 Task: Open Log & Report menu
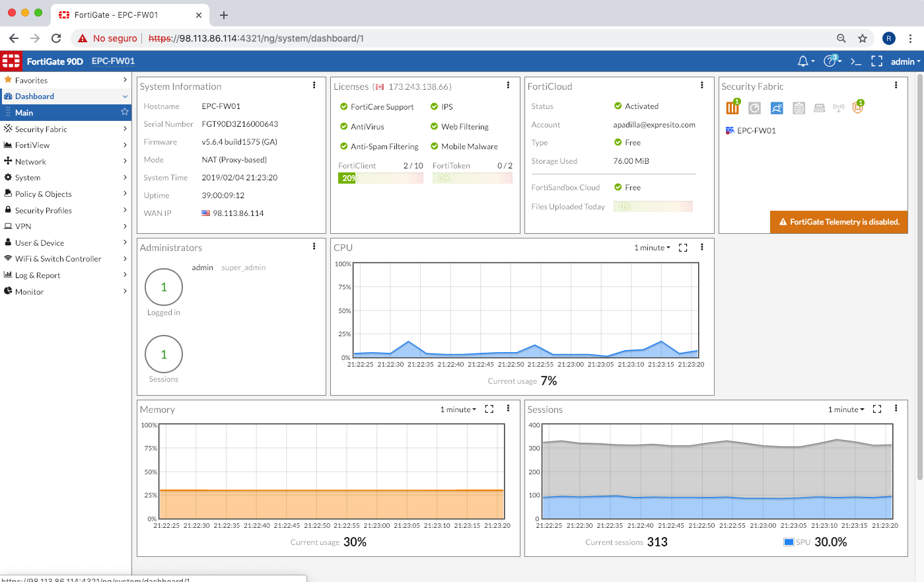point(65,275)
